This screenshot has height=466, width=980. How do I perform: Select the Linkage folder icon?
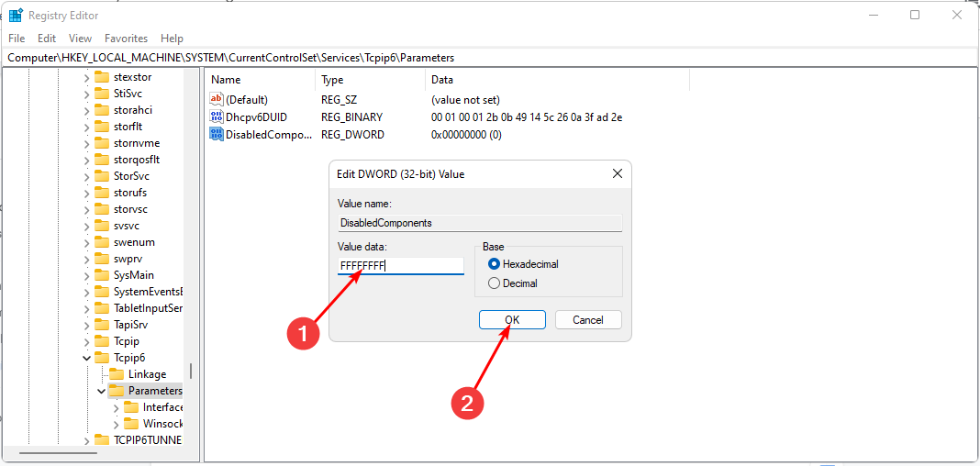(x=117, y=374)
